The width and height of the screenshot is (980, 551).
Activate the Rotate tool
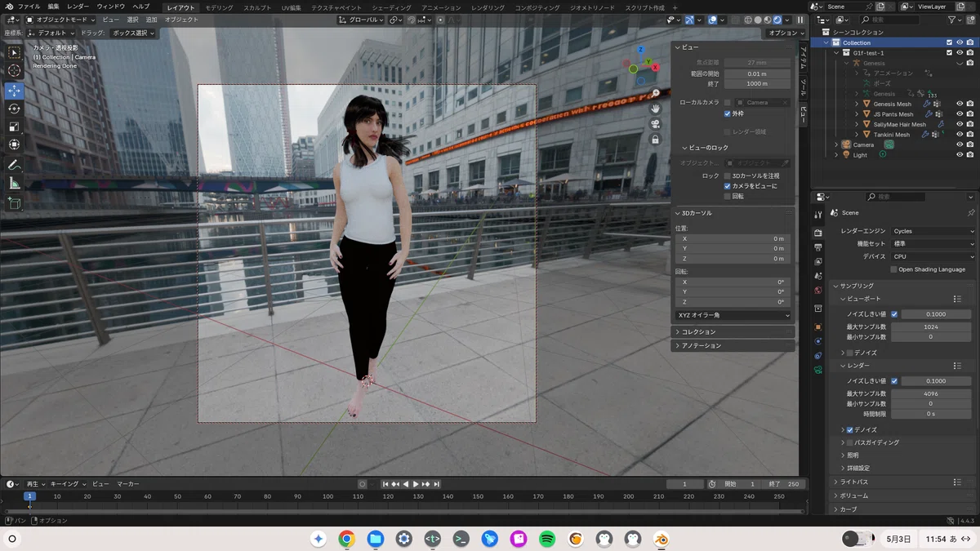pos(14,109)
